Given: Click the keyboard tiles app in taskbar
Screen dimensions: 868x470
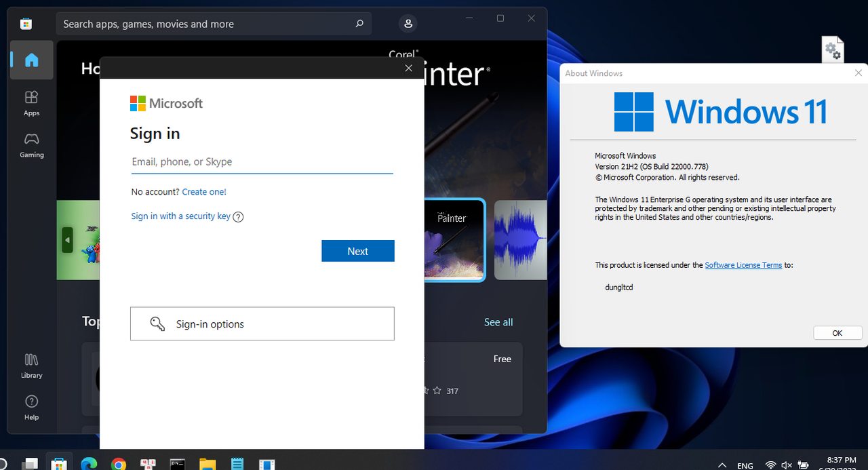Looking at the screenshot, I should pos(148,465).
